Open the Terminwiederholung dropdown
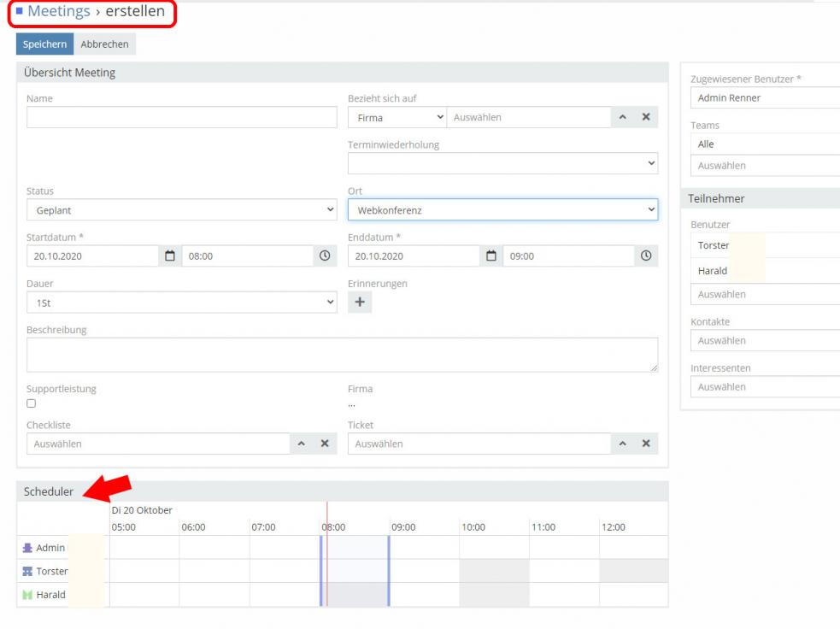 click(x=502, y=163)
